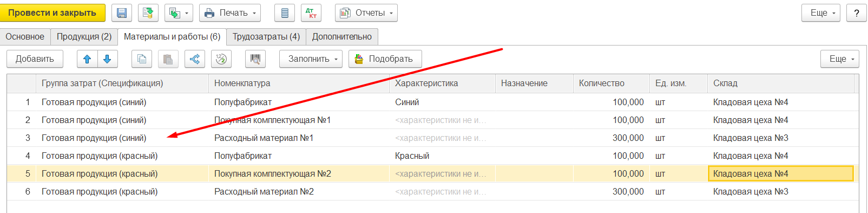This screenshot has height=213, width=868.
Task: Click the Подобрать button
Action: [x=385, y=59]
